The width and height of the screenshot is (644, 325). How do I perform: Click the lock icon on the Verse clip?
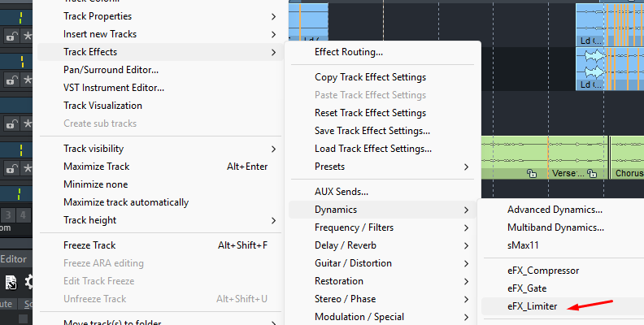592,173
